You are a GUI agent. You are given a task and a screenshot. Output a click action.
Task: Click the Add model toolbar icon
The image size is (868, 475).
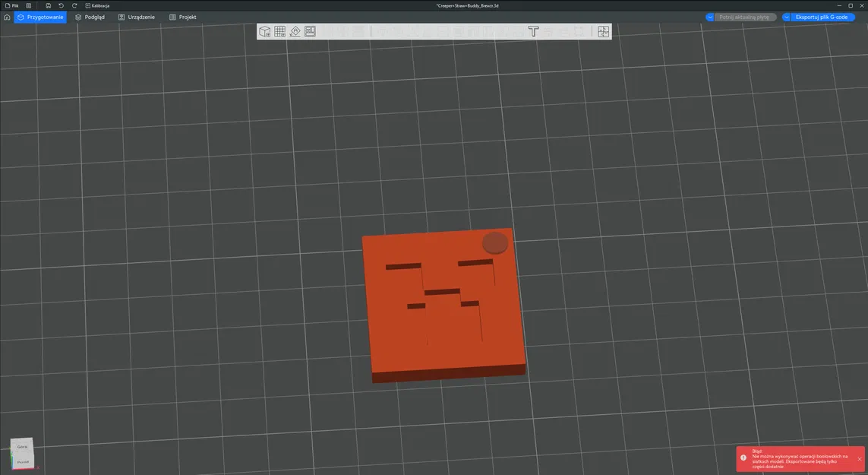(x=264, y=31)
